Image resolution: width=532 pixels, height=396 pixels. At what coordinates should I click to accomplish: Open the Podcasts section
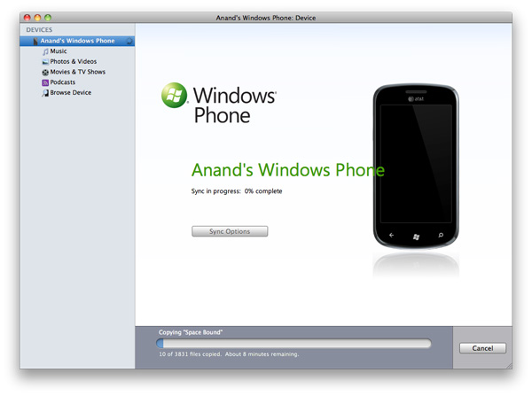(63, 82)
